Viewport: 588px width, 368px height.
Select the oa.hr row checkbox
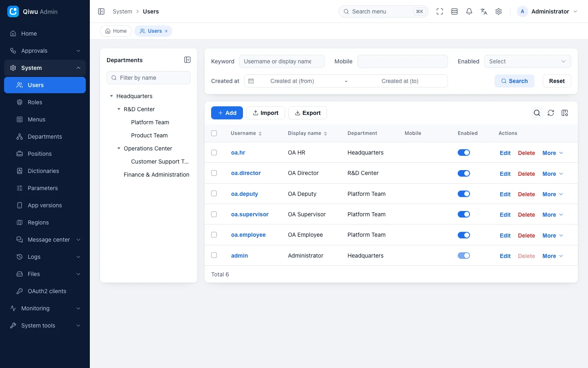point(214,153)
